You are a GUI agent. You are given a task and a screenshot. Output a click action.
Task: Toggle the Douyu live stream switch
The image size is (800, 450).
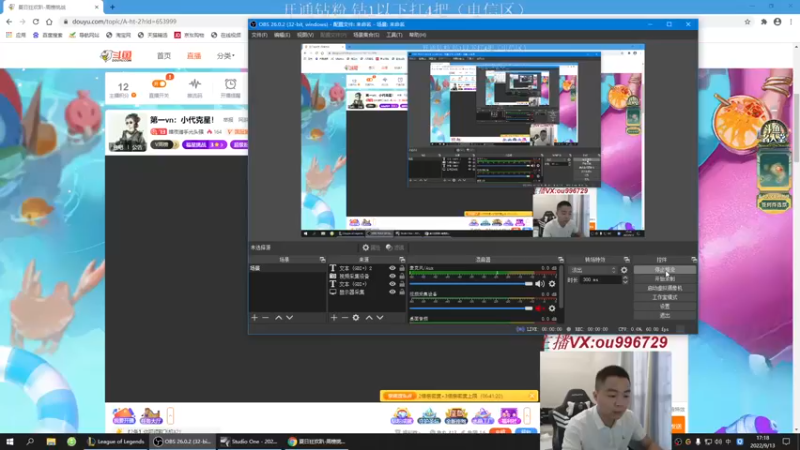tap(159, 84)
